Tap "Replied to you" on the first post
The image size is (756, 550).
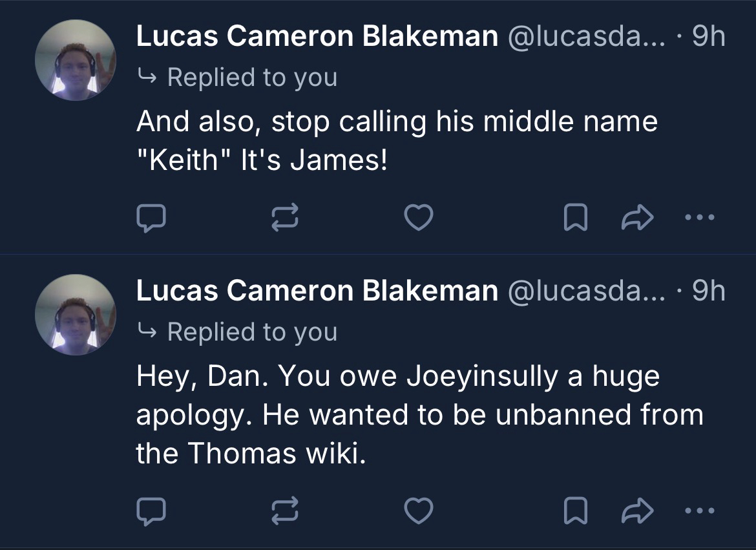pos(252,77)
